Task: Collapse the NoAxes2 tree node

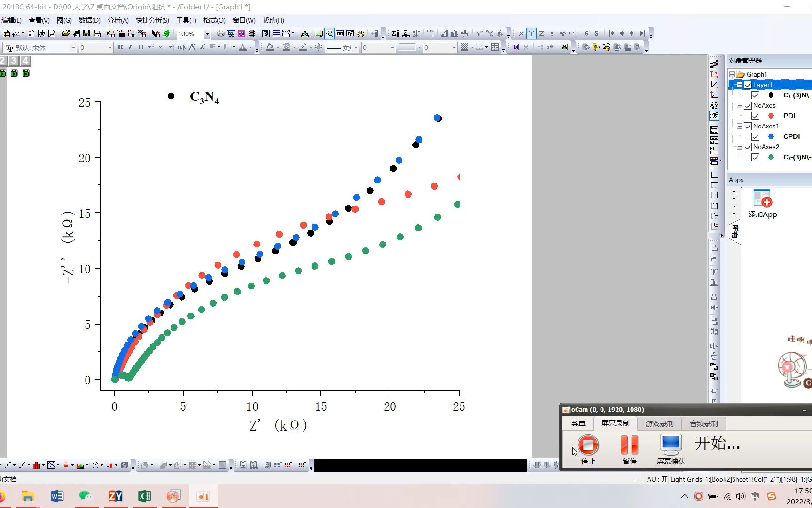Action: (740, 147)
